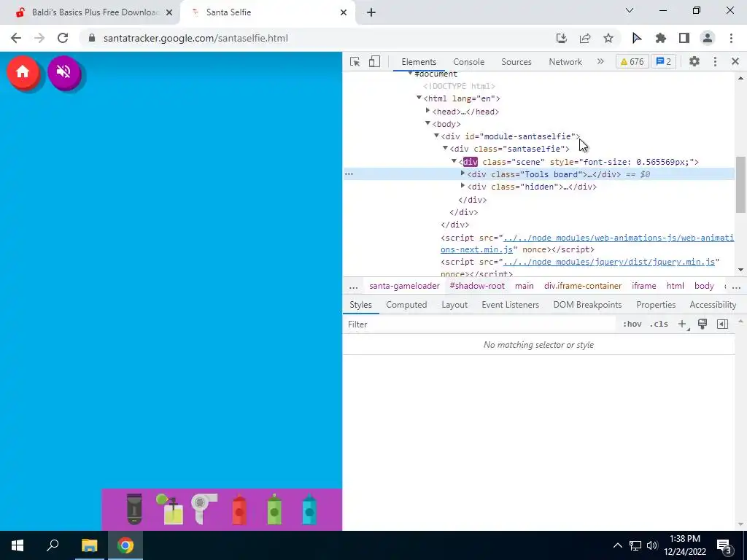
Task: Switch to the Elements tab
Action: pyautogui.click(x=419, y=61)
